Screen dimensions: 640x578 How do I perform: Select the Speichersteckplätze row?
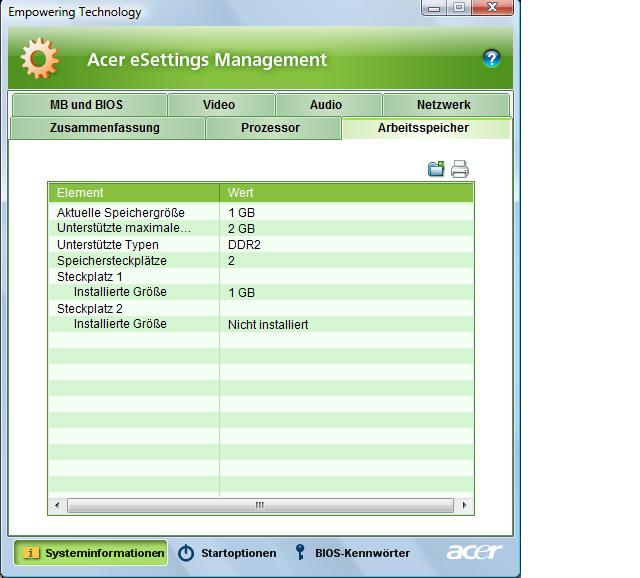click(261, 260)
